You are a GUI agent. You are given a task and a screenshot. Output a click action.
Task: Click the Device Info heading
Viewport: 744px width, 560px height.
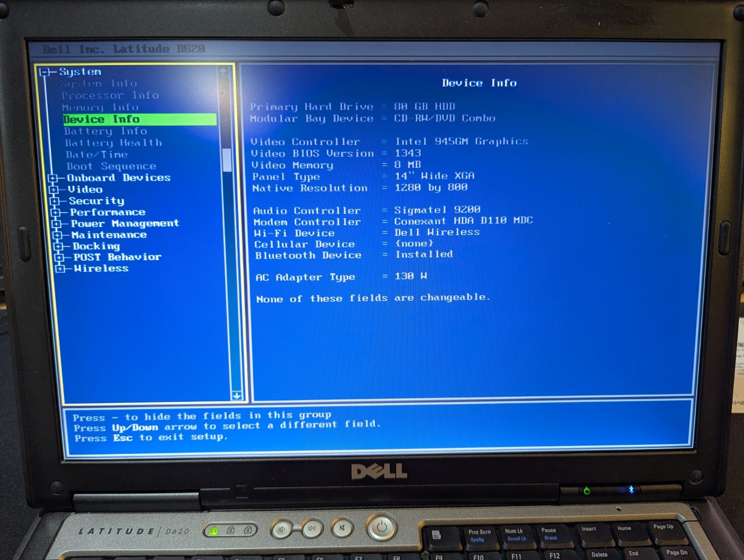tap(479, 83)
